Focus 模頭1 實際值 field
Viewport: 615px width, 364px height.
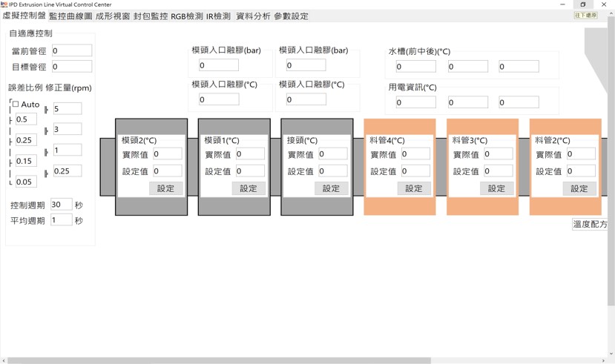[250, 154]
